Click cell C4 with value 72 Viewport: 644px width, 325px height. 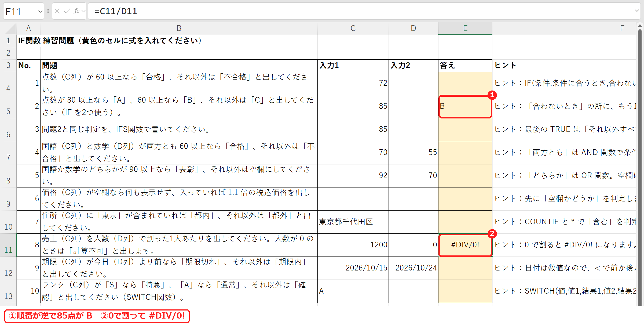[353, 83]
